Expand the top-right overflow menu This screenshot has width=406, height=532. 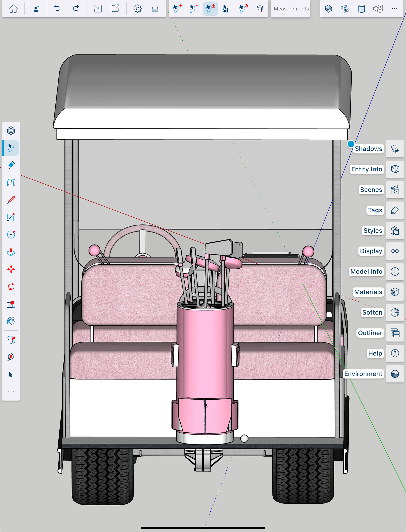point(394,9)
